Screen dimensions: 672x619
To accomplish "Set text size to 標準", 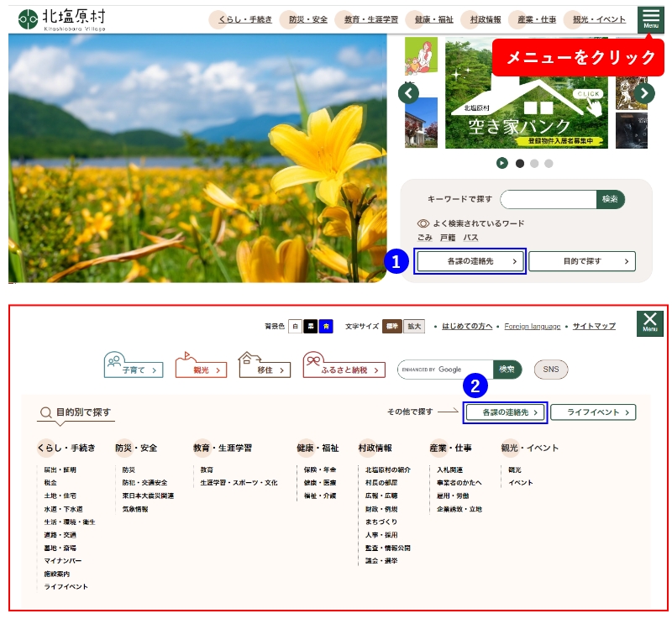I will pos(392,326).
